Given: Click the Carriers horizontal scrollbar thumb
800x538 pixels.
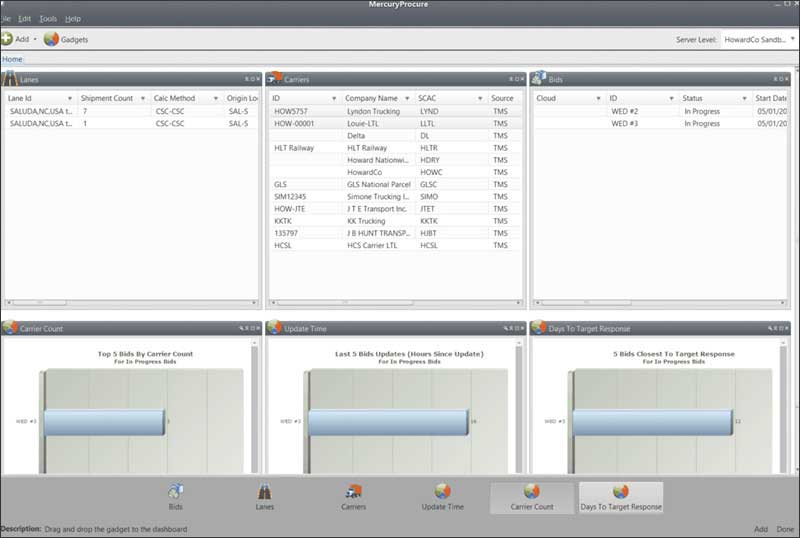Looking at the screenshot, I should tap(345, 303).
